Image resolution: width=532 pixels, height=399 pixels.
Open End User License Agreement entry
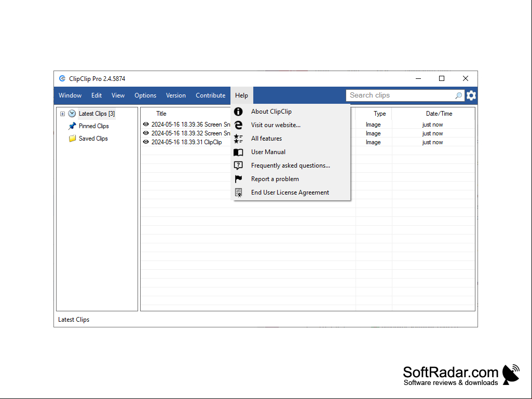pos(291,192)
